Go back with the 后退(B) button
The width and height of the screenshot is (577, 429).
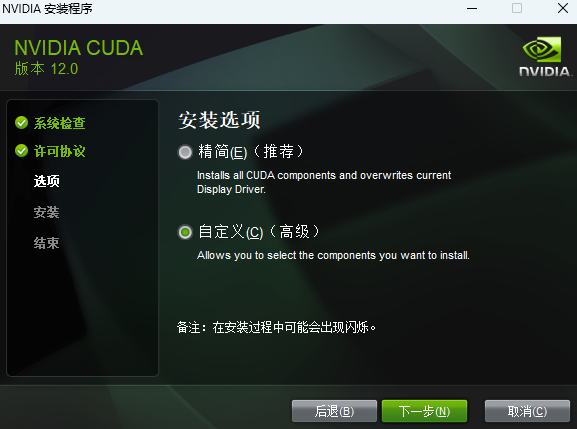334,411
